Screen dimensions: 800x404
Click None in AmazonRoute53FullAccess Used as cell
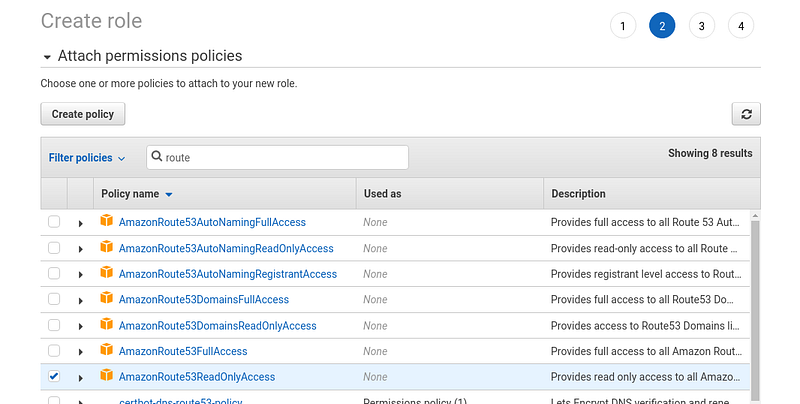tap(375, 351)
